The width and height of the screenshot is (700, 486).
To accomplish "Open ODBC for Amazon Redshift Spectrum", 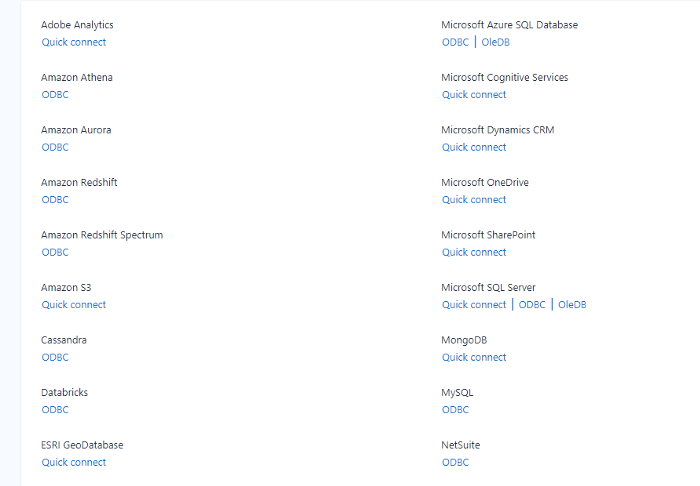I will click(x=55, y=252).
